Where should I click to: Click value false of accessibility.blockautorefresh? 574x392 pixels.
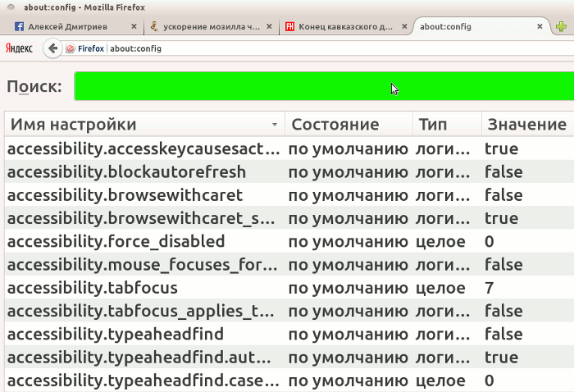pyautogui.click(x=503, y=171)
